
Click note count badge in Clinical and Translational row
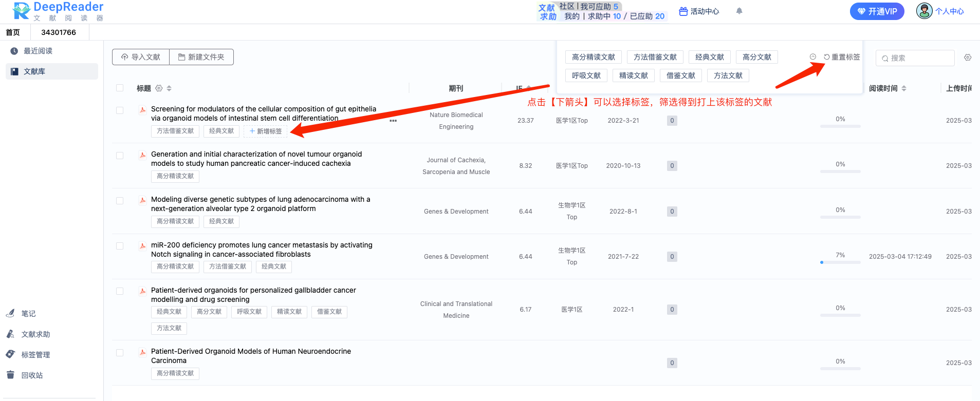[672, 310]
